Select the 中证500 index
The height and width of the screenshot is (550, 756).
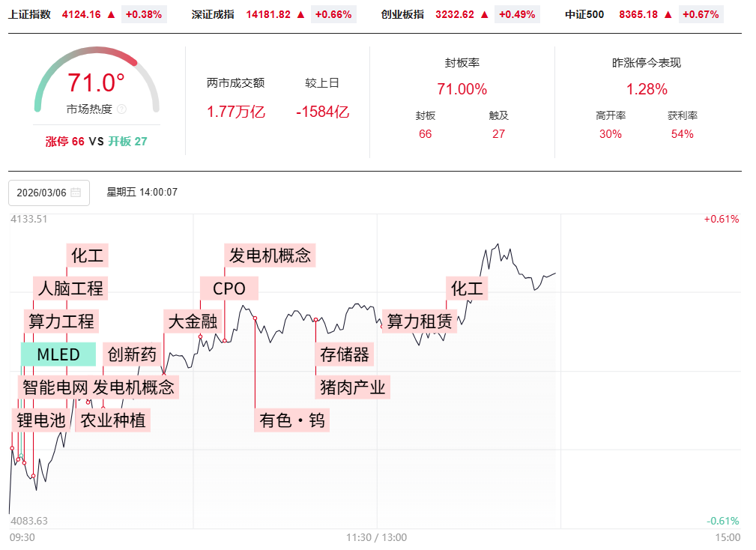click(584, 14)
